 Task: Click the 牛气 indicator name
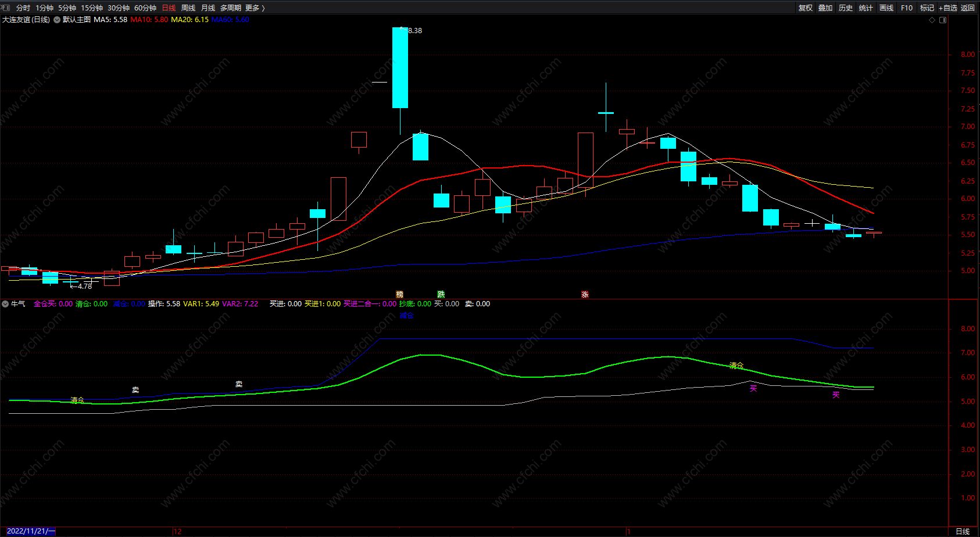[x=18, y=304]
